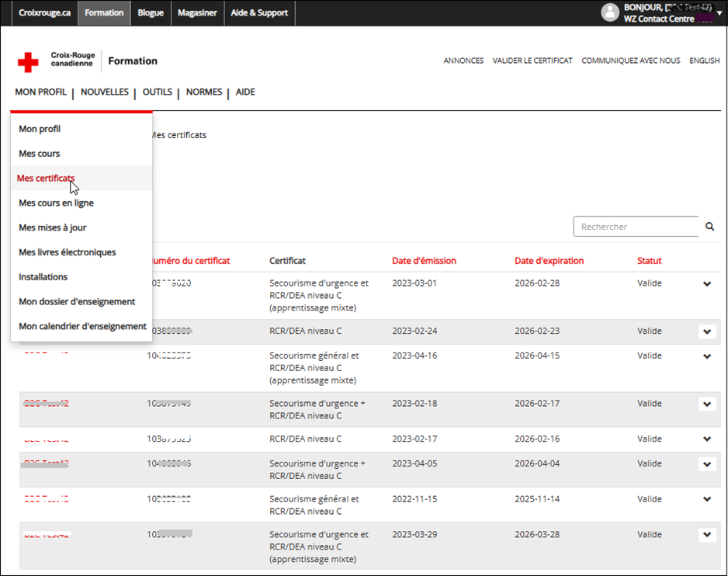
Task: Open the Aide & Support tab
Action: [259, 13]
